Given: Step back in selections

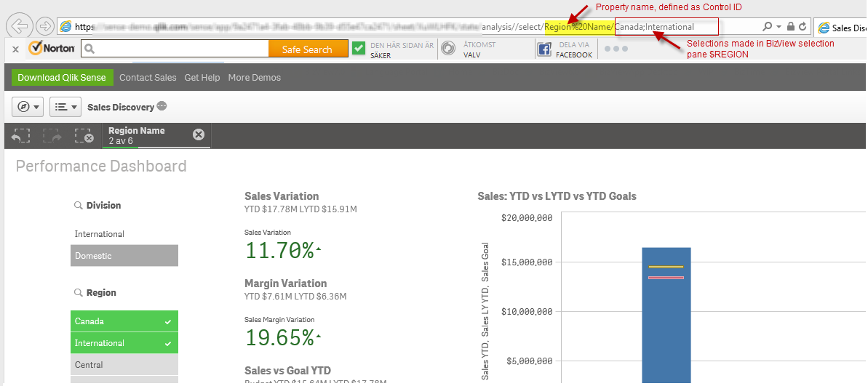Looking at the screenshot, I should pyautogui.click(x=21, y=135).
